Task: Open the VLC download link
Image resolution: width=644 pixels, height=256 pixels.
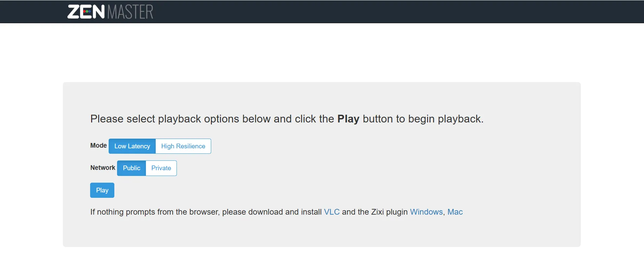Action: tap(332, 212)
